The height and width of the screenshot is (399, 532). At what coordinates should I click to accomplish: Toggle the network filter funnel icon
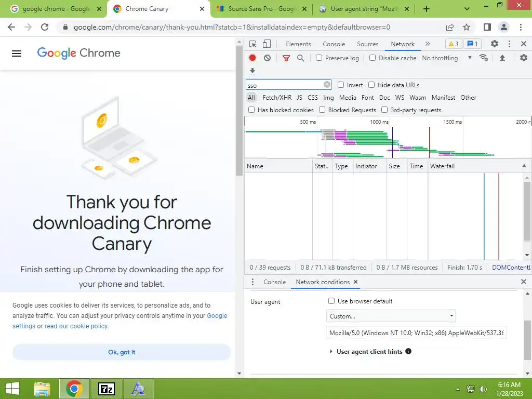tap(286, 58)
